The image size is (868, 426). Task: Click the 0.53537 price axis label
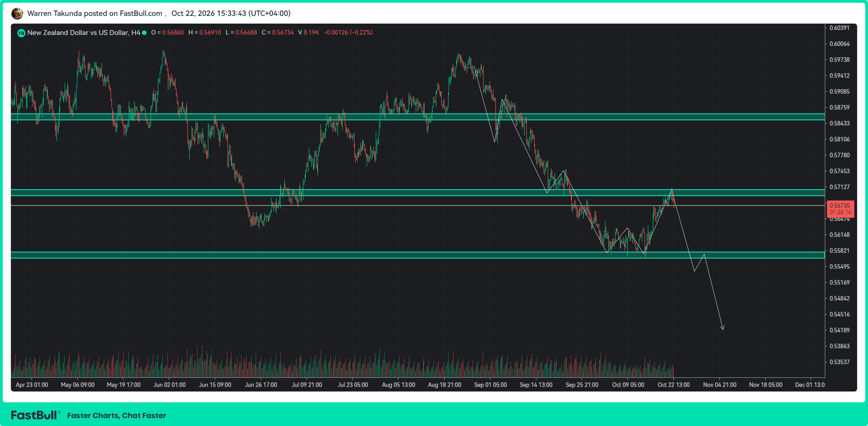point(839,362)
